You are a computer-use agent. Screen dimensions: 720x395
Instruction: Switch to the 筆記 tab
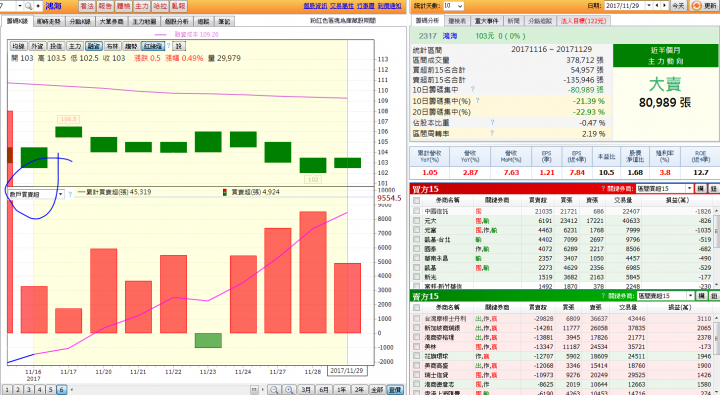pyautogui.click(x=224, y=22)
